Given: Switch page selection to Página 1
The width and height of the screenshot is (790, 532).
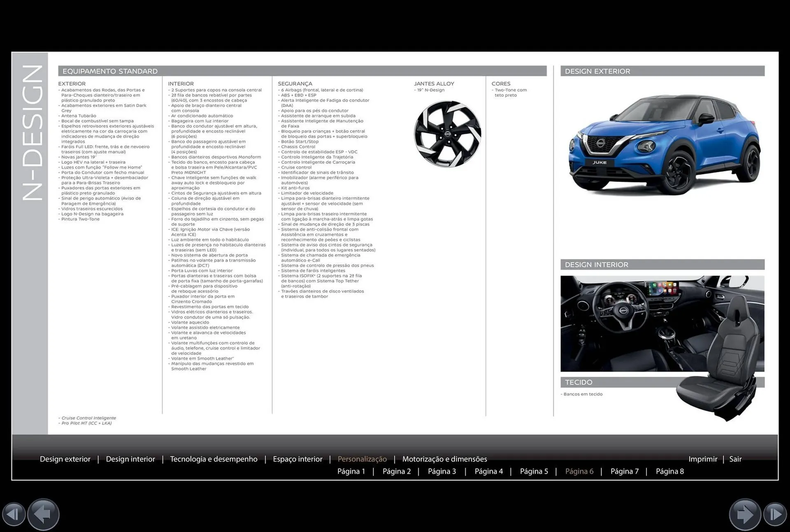Looking at the screenshot, I should pyautogui.click(x=351, y=471).
